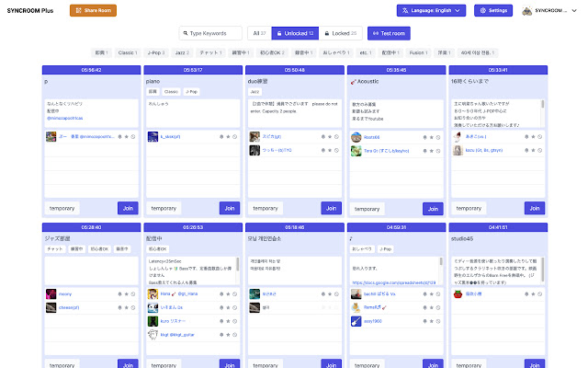
Task: Click the Classic tag in piano room
Action: pos(171,92)
